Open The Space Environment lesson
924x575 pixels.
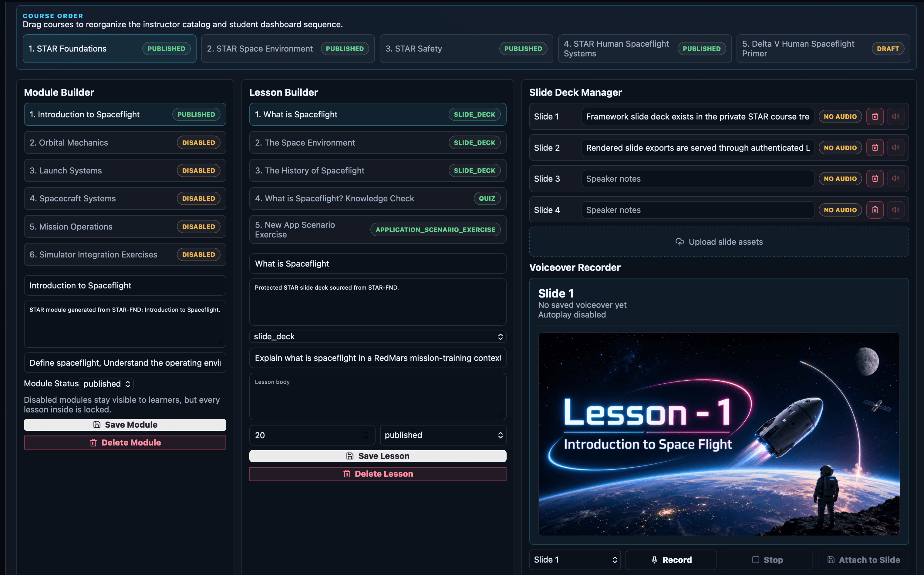(378, 143)
